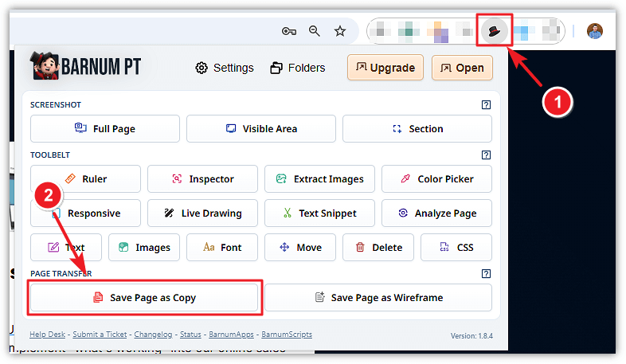The image size is (626, 364).
Task: Select the Font tool
Action: [x=222, y=248]
